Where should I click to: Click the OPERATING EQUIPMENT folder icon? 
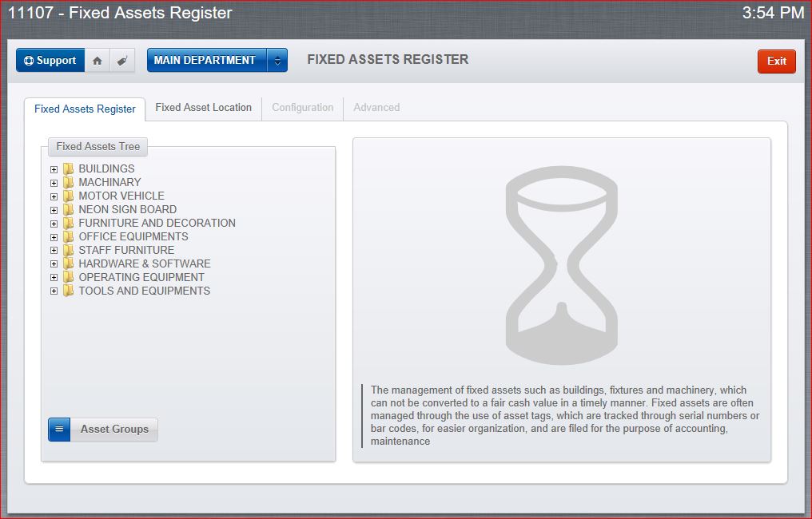69,277
